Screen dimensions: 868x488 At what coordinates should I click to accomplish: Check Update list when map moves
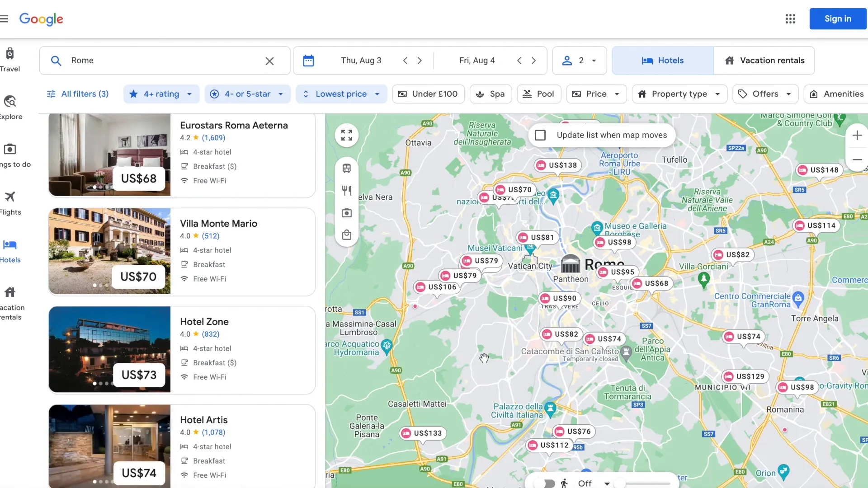click(540, 135)
